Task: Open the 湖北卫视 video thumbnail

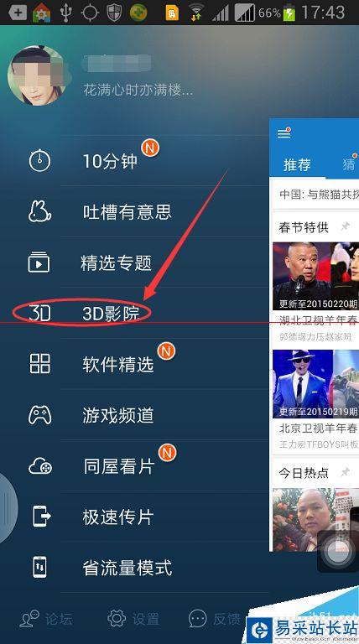Action: [x=315, y=276]
